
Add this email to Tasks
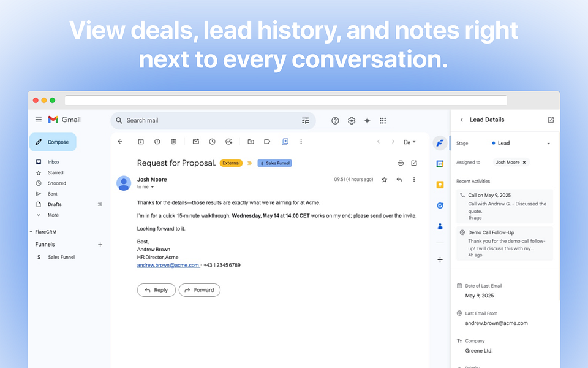click(x=228, y=142)
